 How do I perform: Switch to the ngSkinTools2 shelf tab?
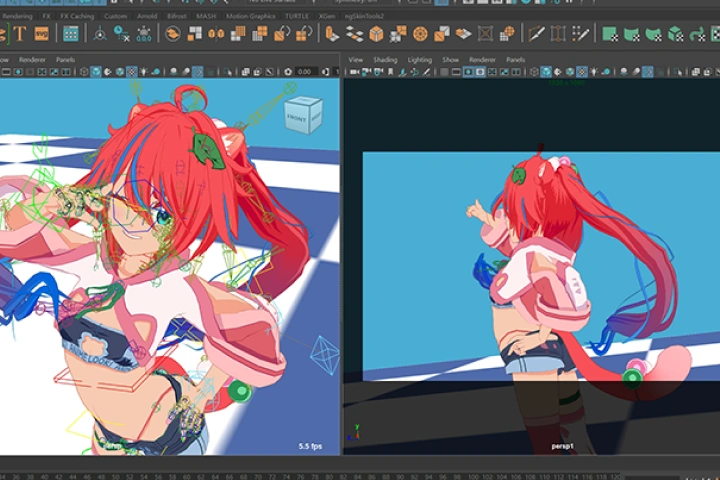[x=364, y=16]
